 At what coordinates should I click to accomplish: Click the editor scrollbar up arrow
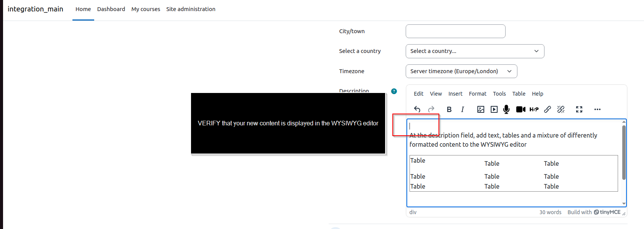pyautogui.click(x=624, y=122)
